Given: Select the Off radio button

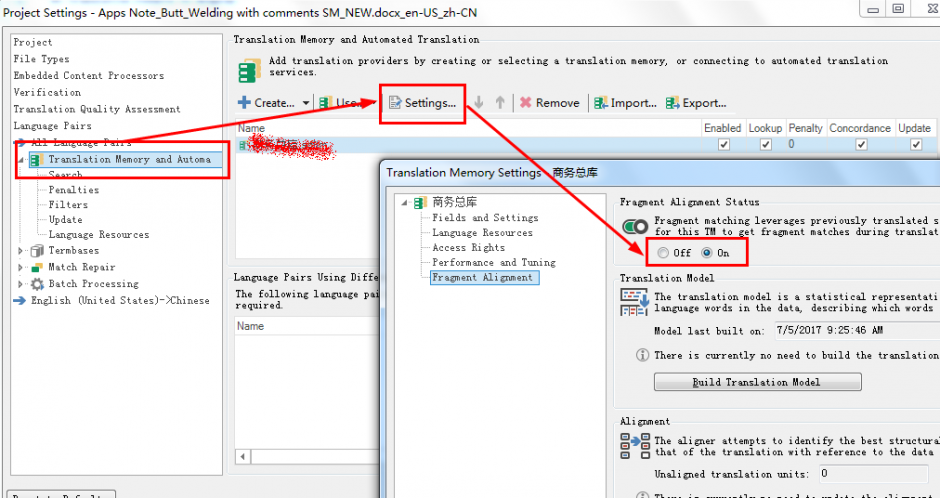Looking at the screenshot, I should pos(663,253).
